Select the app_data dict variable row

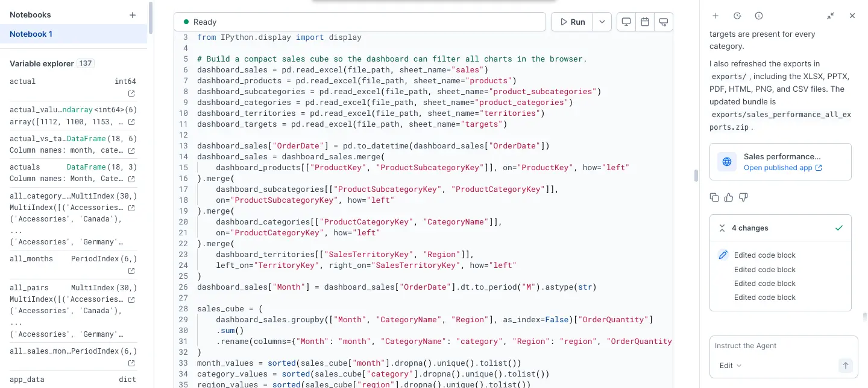click(x=73, y=380)
